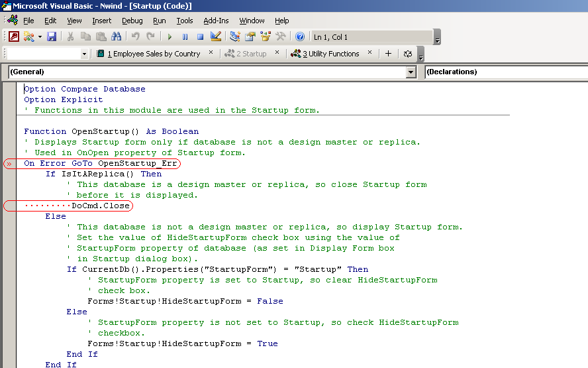The image size is (588, 368).
Task: Open the Insert Module dropdown arrow
Action: 40,37
